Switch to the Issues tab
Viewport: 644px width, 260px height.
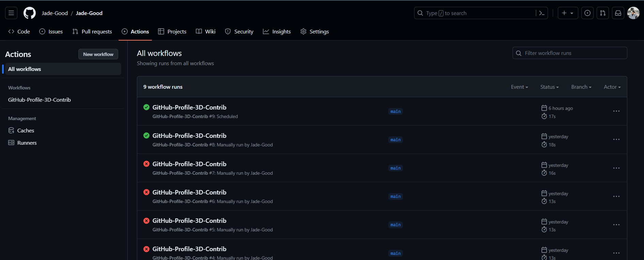click(51, 31)
